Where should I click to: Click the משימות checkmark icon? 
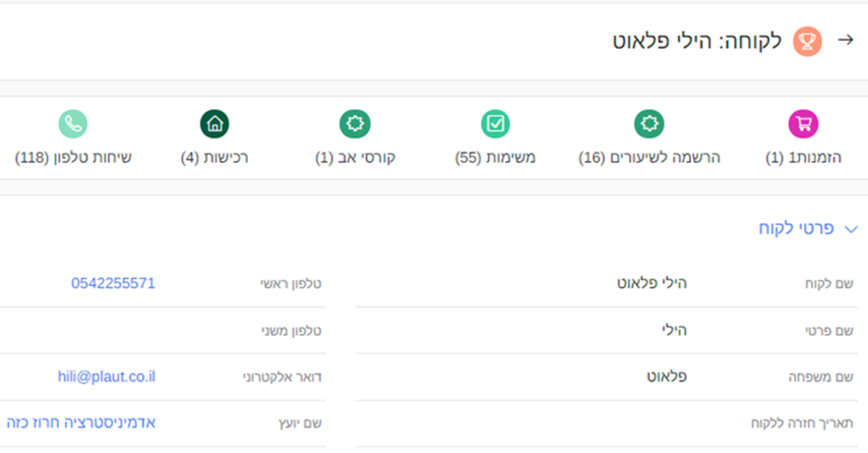tap(495, 123)
